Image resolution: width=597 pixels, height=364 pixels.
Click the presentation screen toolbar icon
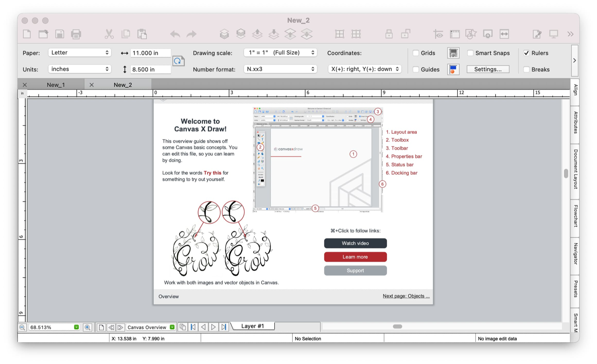pos(554,34)
